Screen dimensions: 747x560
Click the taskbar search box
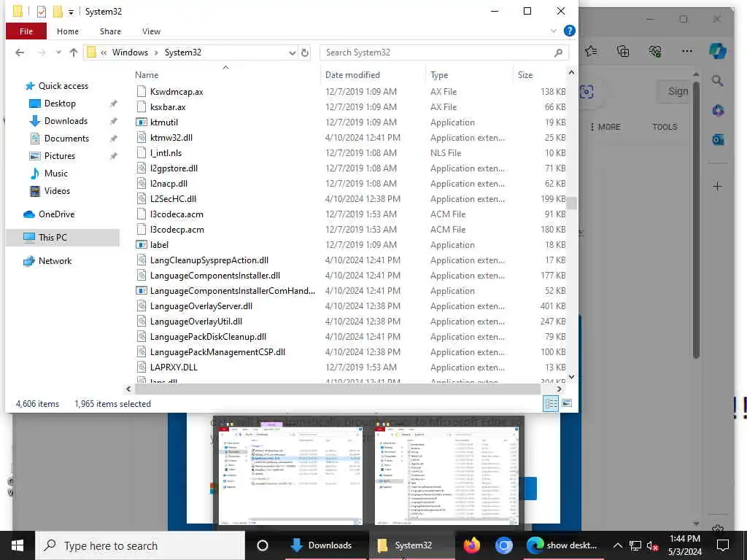[141, 545]
